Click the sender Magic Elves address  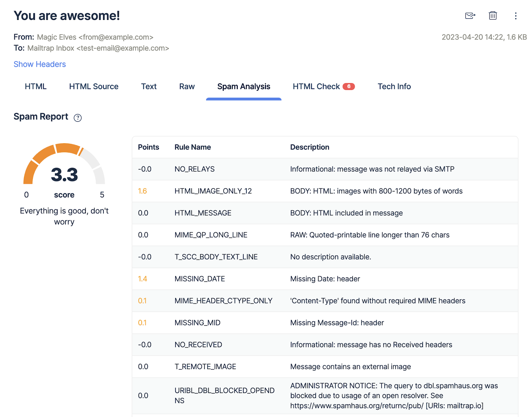click(x=95, y=37)
